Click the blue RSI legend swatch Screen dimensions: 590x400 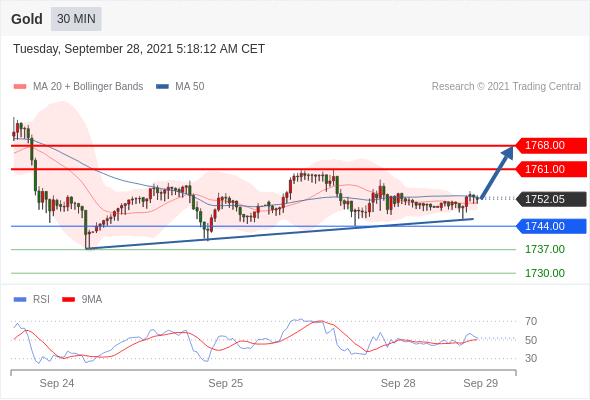tap(20, 300)
